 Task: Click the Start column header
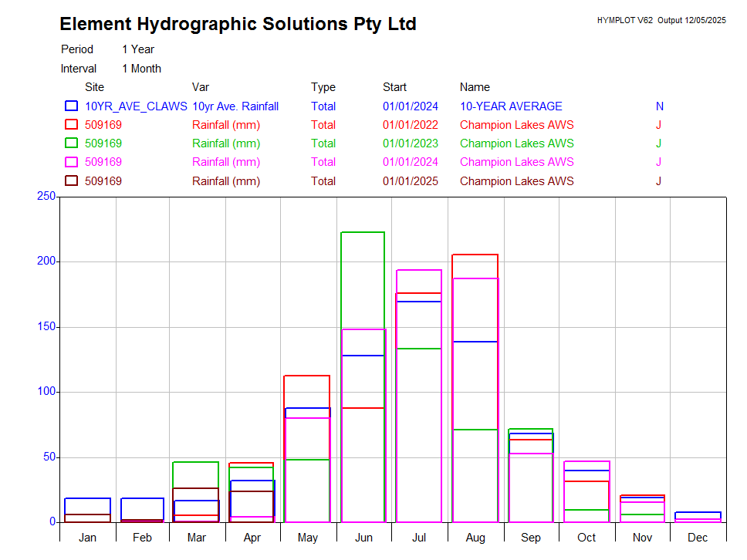click(x=394, y=87)
